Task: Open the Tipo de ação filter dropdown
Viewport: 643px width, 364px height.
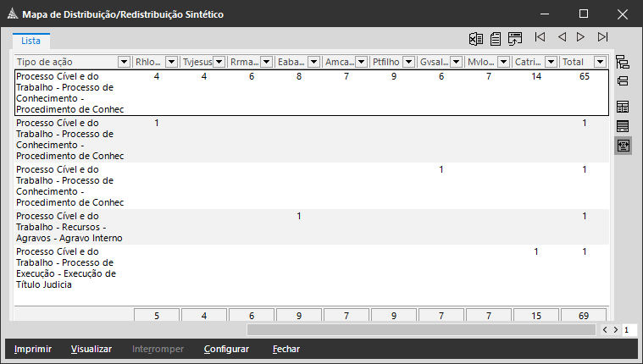Action: pos(125,62)
